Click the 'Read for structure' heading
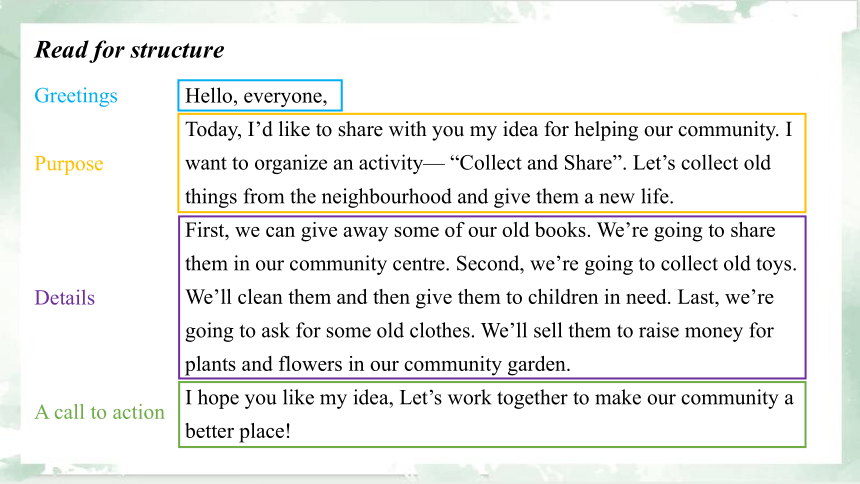Screen dimensions: 860x484 pyautogui.click(x=129, y=50)
